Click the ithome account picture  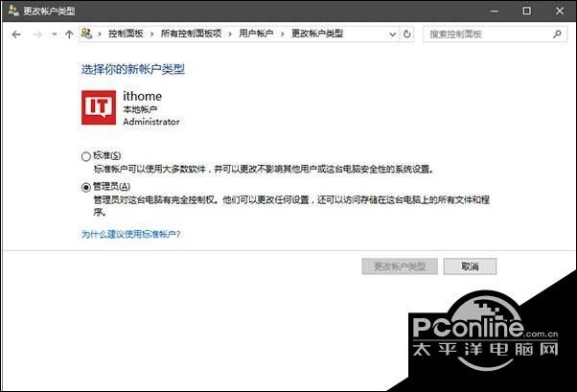[99, 107]
